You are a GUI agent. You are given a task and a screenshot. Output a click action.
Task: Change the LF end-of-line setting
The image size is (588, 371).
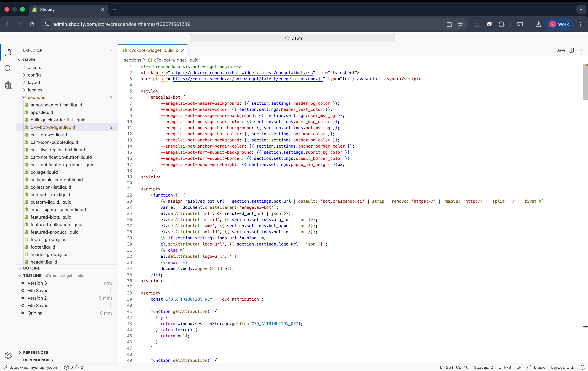(519, 367)
